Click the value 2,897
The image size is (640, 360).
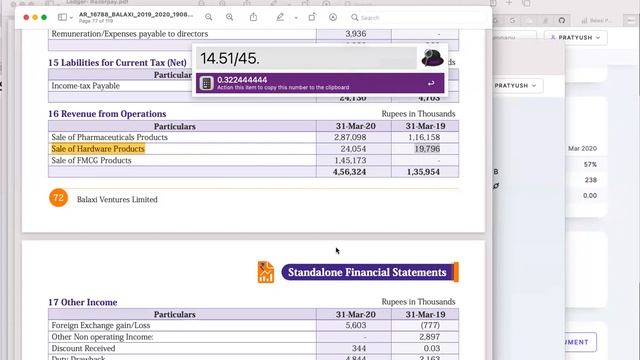pos(429,337)
